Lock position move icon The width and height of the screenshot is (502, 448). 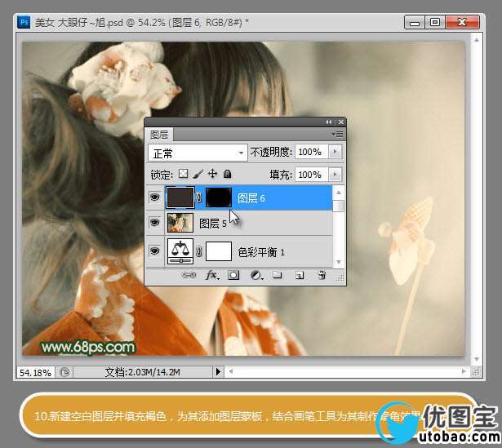pyautogui.click(x=212, y=174)
